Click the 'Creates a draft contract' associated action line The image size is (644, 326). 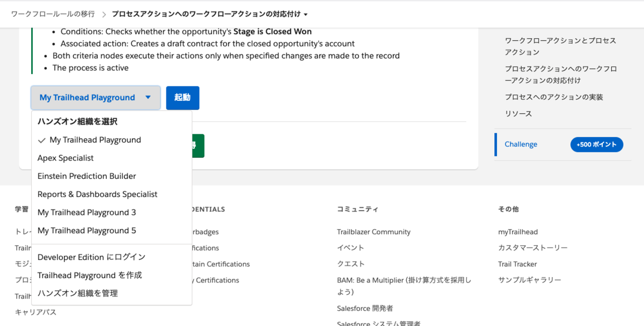pyautogui.click(x=208, y=44)
